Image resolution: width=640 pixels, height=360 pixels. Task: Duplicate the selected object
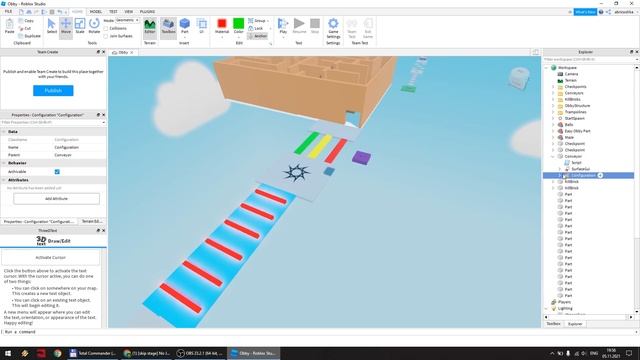pyautogui.click(x=29, y=36)
